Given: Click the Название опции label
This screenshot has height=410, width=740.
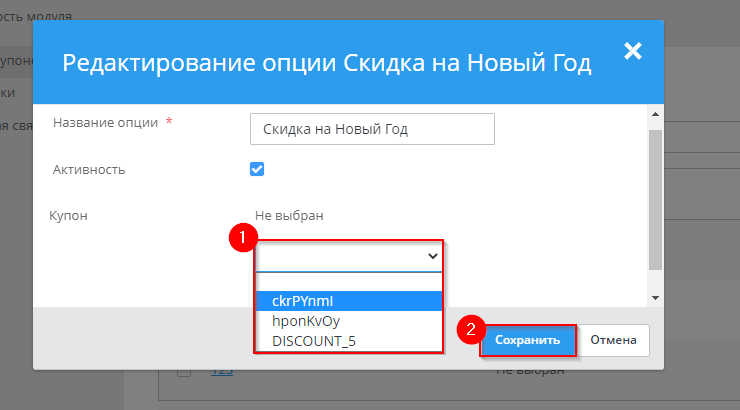Looking at the screenshot, I should (x=105, y=122).
